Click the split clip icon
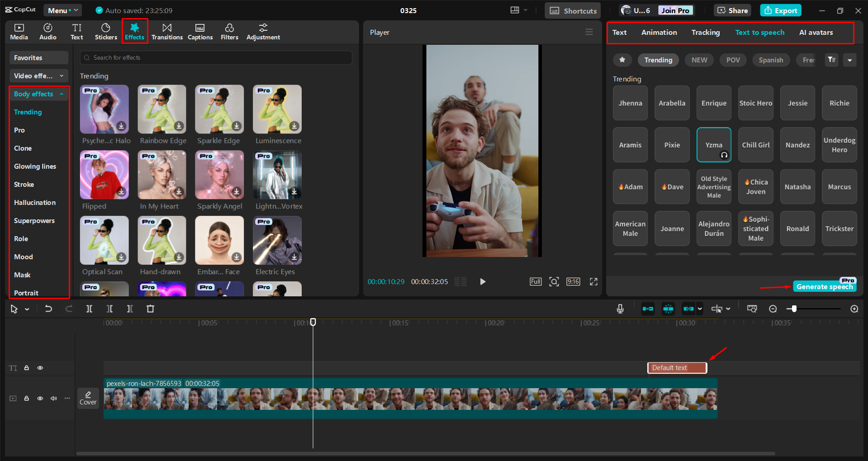The width and height of the screenshot is (868, 461). [89, 309]
